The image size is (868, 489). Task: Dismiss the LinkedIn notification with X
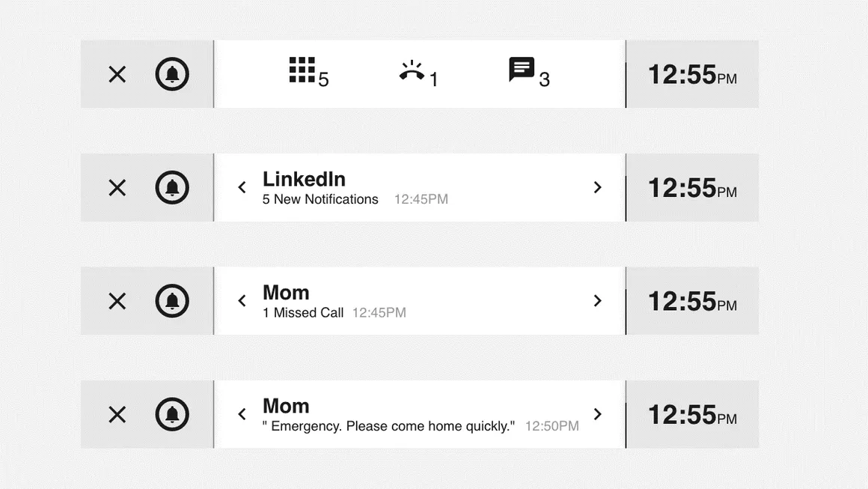117,187
